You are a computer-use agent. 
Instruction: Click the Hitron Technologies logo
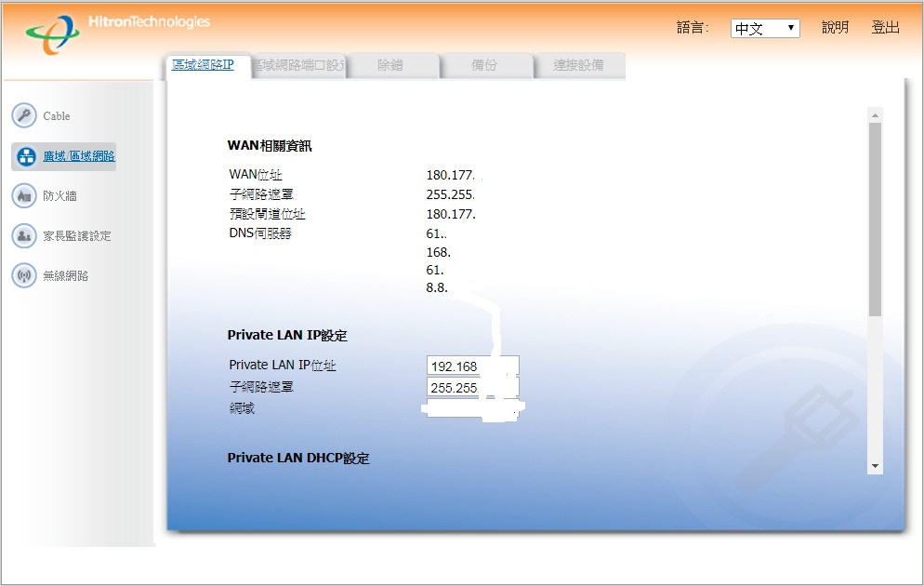pos(117,33)
